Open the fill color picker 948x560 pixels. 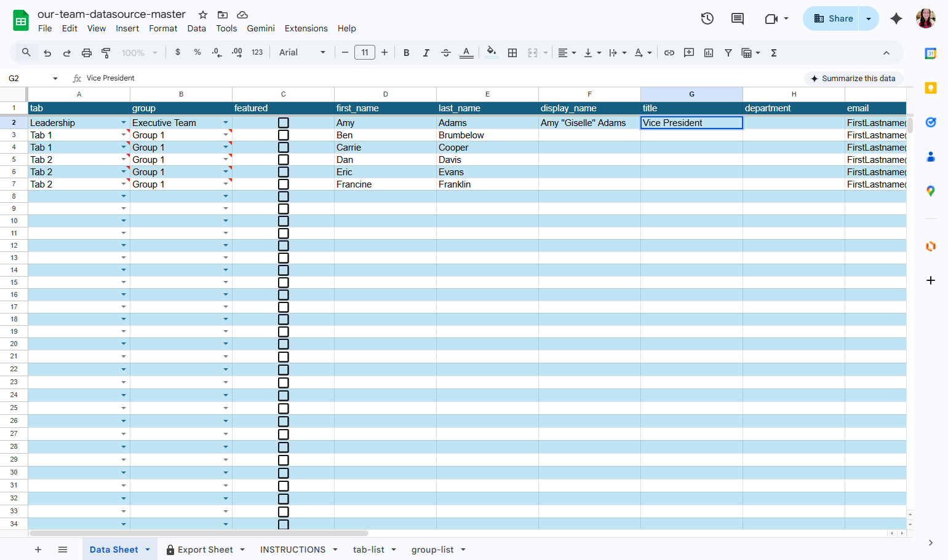point(491,53)
